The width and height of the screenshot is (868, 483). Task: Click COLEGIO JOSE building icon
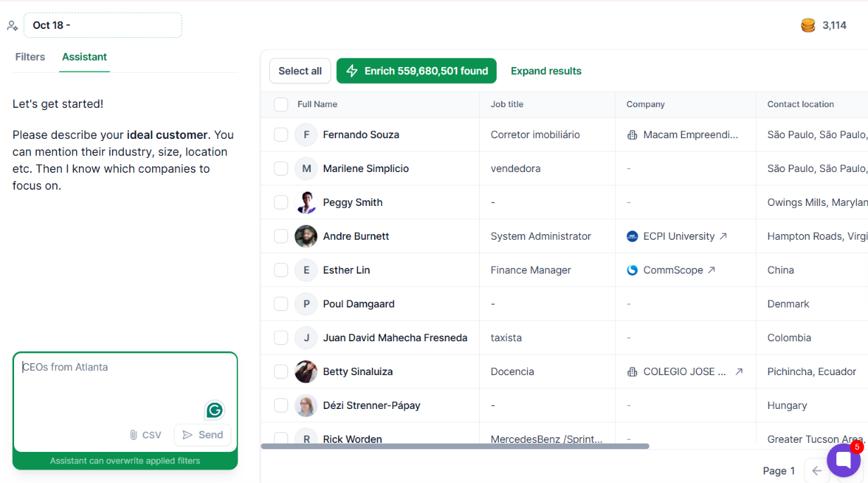(x=632, y=372)
